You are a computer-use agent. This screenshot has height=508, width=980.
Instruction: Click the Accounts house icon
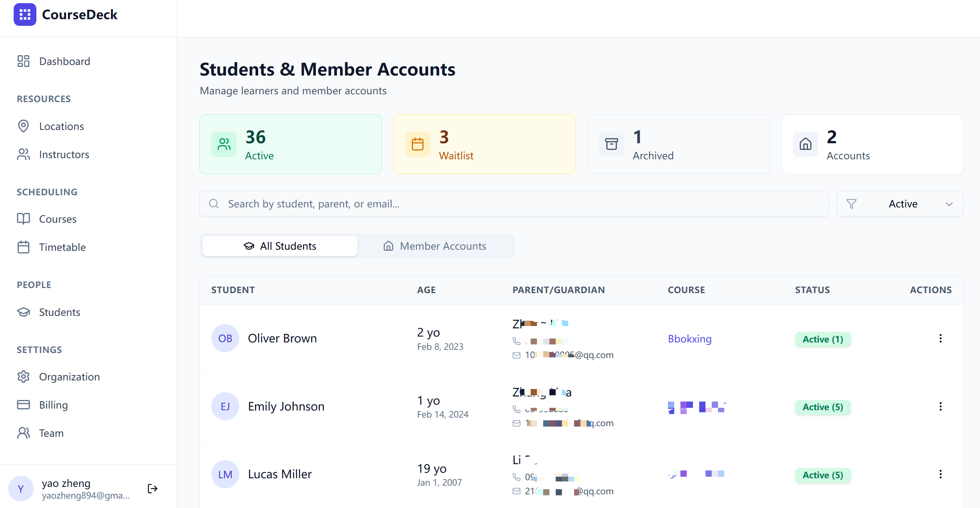(806, 144)
